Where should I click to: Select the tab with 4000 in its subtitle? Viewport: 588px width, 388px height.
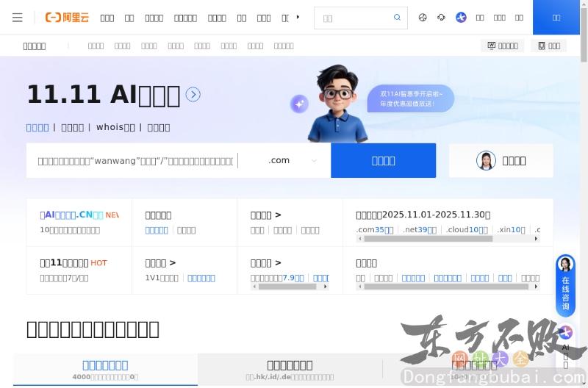(105, 369)
